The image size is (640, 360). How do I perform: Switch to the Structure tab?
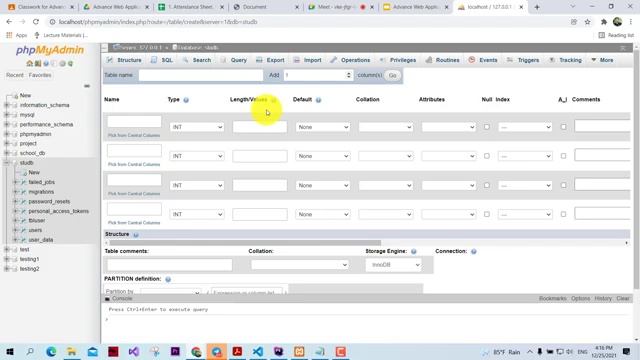pos(124,60)
